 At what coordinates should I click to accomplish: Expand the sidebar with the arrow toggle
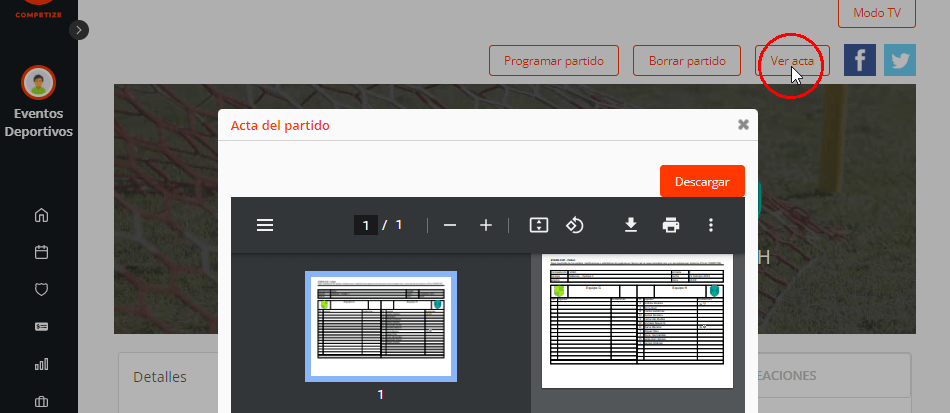pos(79,30)
